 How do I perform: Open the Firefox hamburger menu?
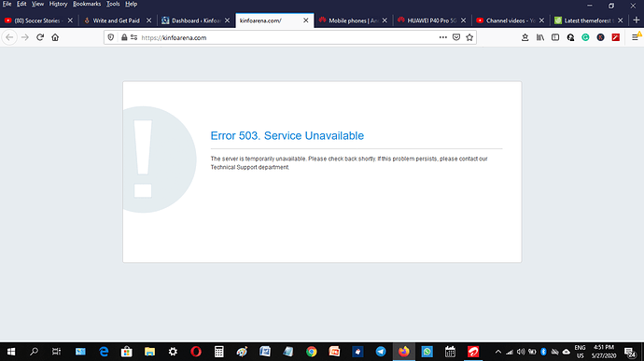(635, 37)
